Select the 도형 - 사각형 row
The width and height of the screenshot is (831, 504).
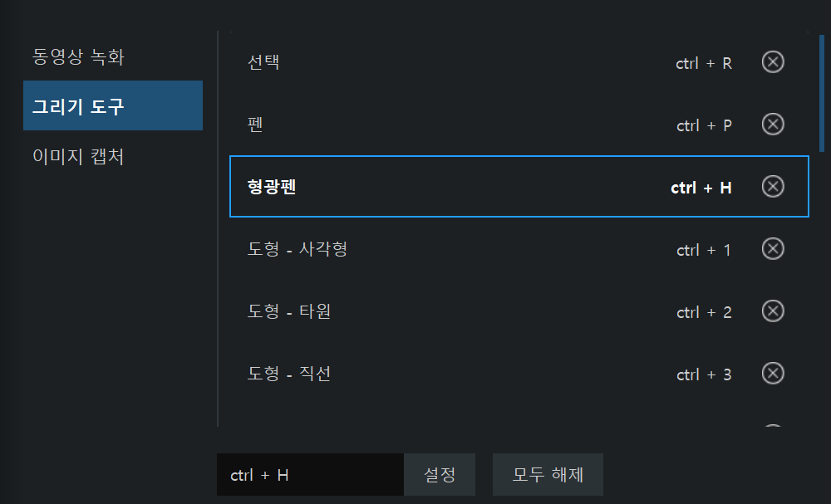519,249
